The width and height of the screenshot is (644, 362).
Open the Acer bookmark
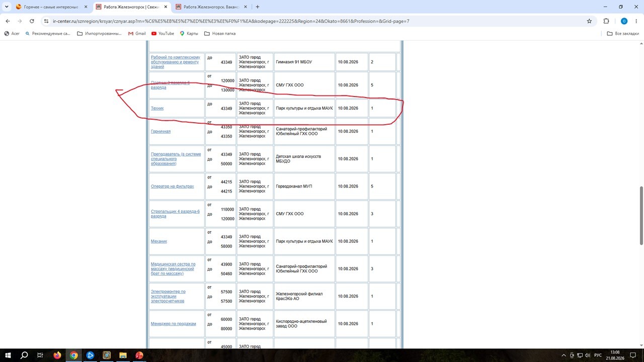pyautogui.click(x=12, y=34)
